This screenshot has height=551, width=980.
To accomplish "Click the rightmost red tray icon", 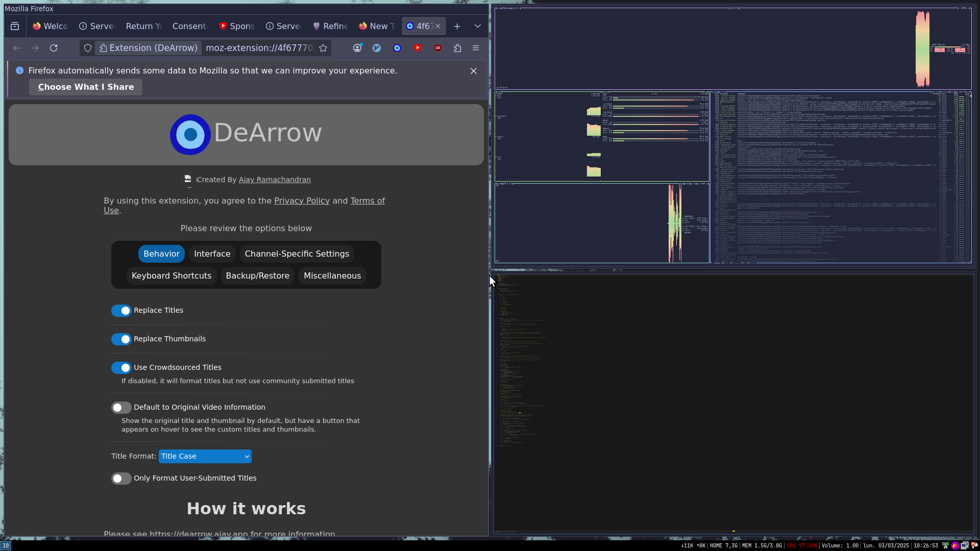I will pyautogui.click(x=974, y=545).
